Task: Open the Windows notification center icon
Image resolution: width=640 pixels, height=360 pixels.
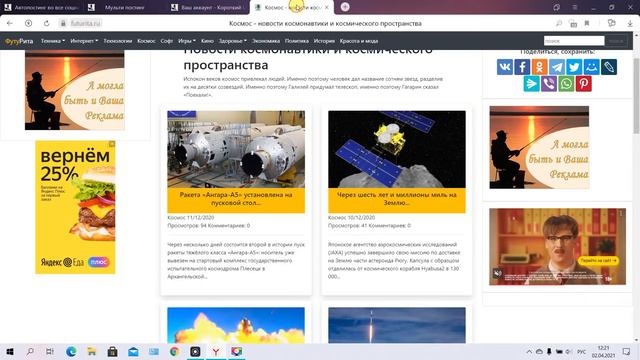Action: [x=626, y=351]
